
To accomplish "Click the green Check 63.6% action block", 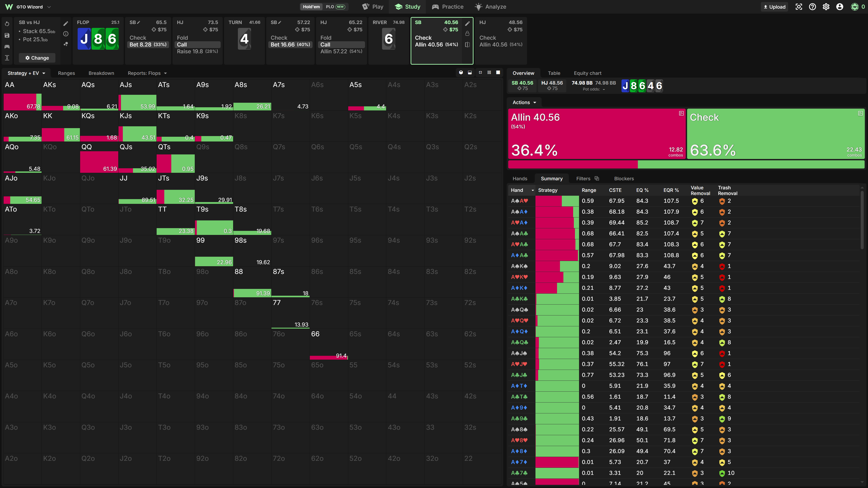I will 776,134.
